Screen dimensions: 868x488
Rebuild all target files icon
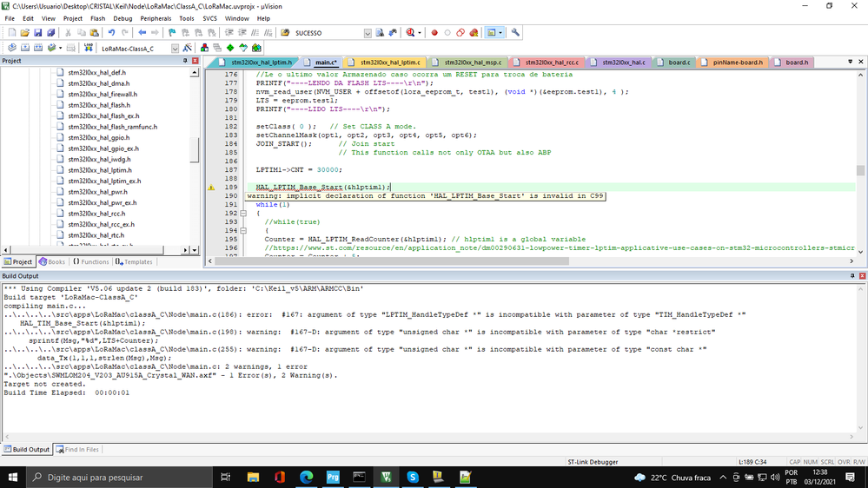(x=38, y=48)
